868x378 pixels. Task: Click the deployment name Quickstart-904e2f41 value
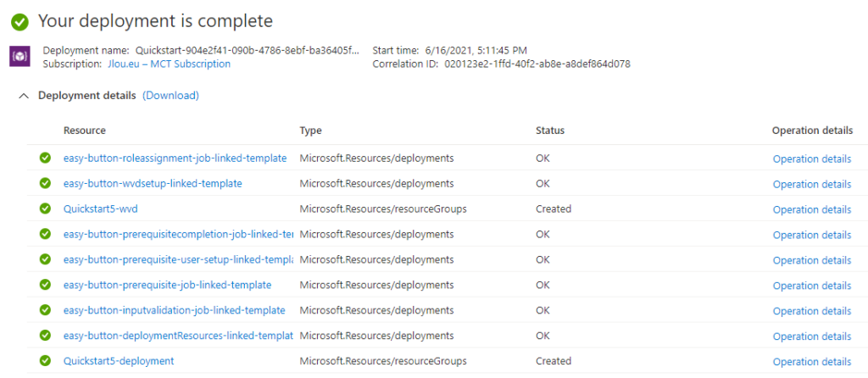(248, 50)
